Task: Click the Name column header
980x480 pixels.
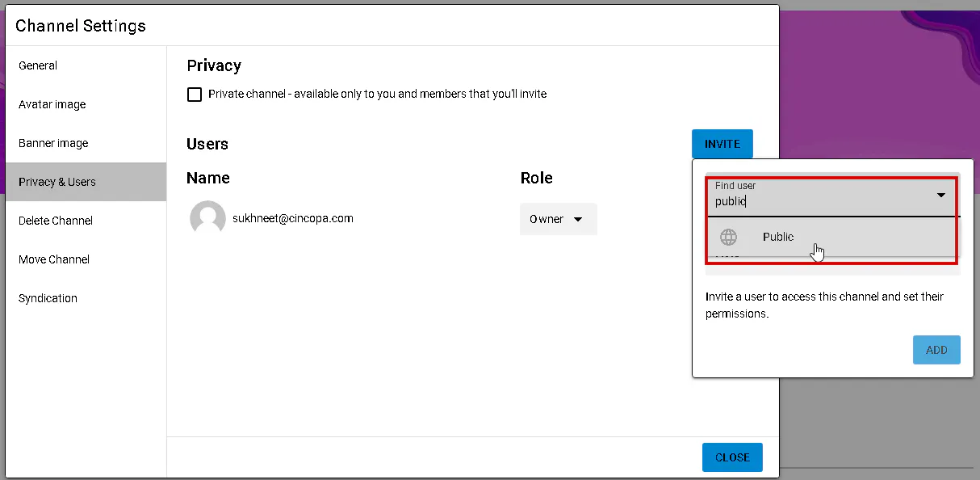Action: tap(208, 178)
